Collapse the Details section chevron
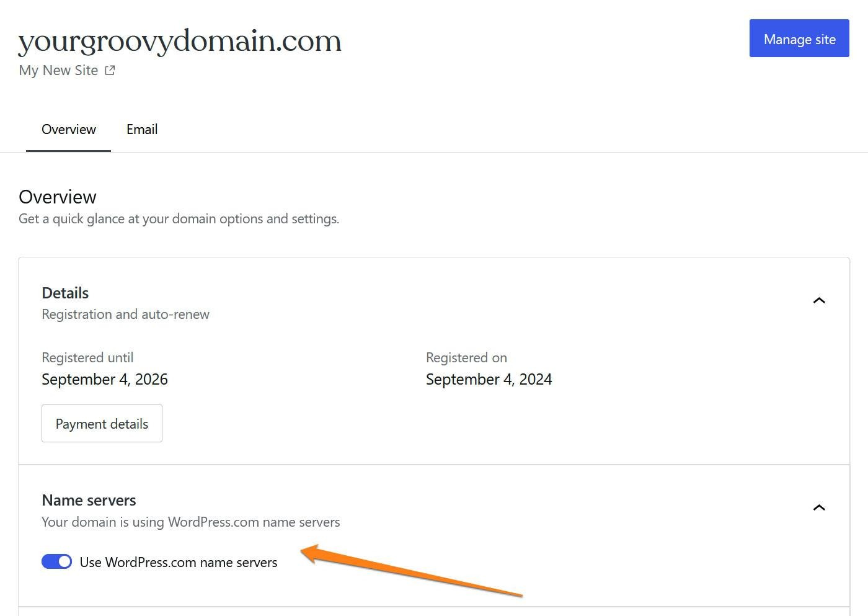The height and width of the screenshot is (616, 868). coord(819,301)
